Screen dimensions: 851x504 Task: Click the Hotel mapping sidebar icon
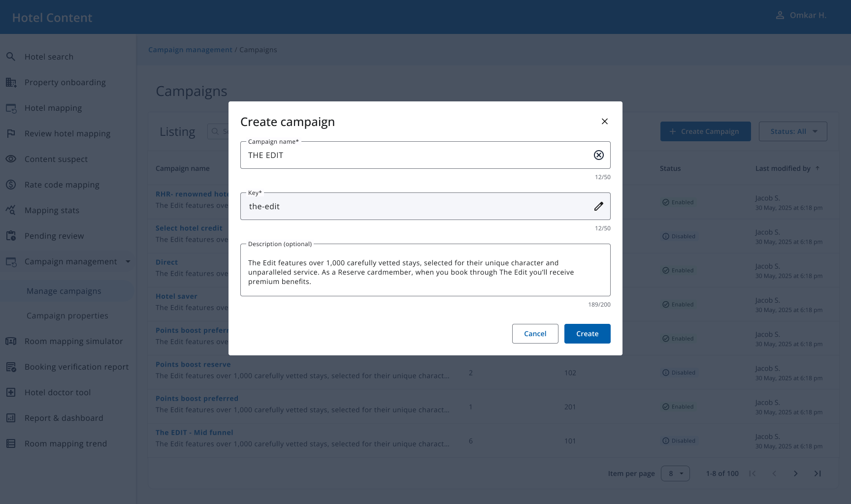click(11, 108)
